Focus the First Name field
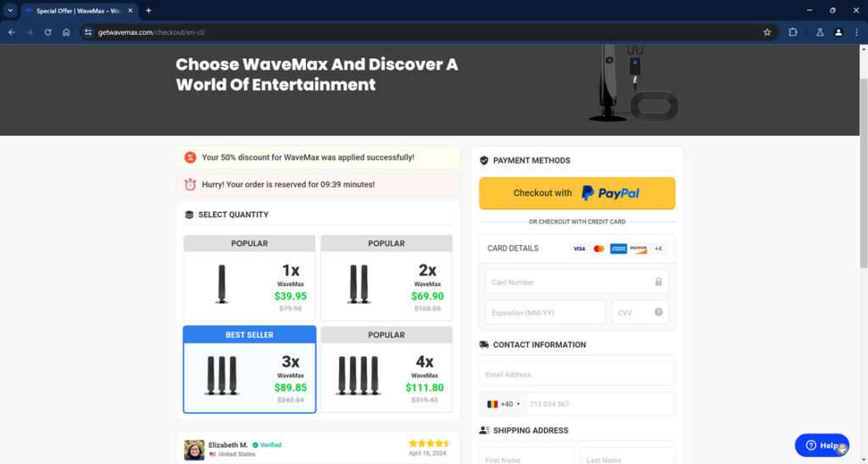Screen dimensions: 868x464 (526, 459)
